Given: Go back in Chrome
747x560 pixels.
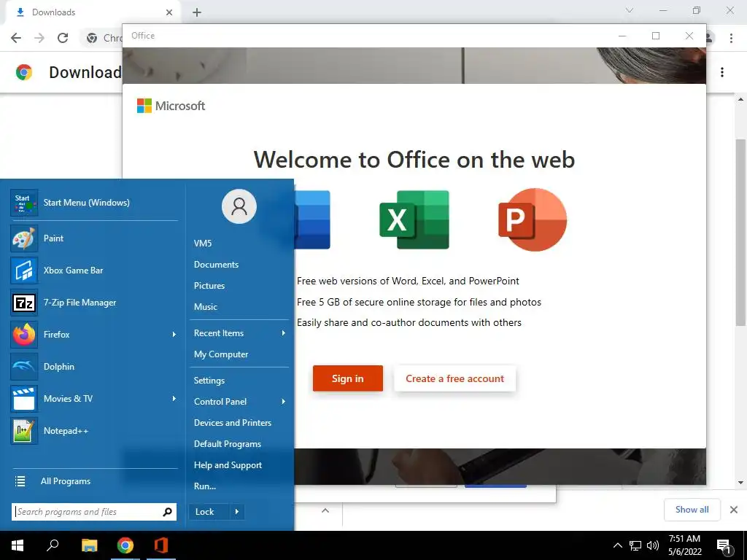Looking at the screenshot, I should pyautogui.click(x=16, y=38).
